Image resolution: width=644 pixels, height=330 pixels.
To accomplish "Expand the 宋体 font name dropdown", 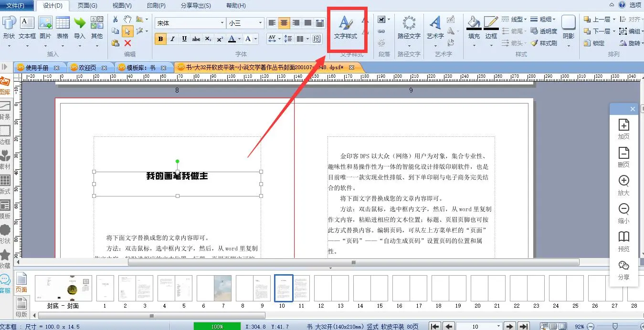I will tap(222, 23).
